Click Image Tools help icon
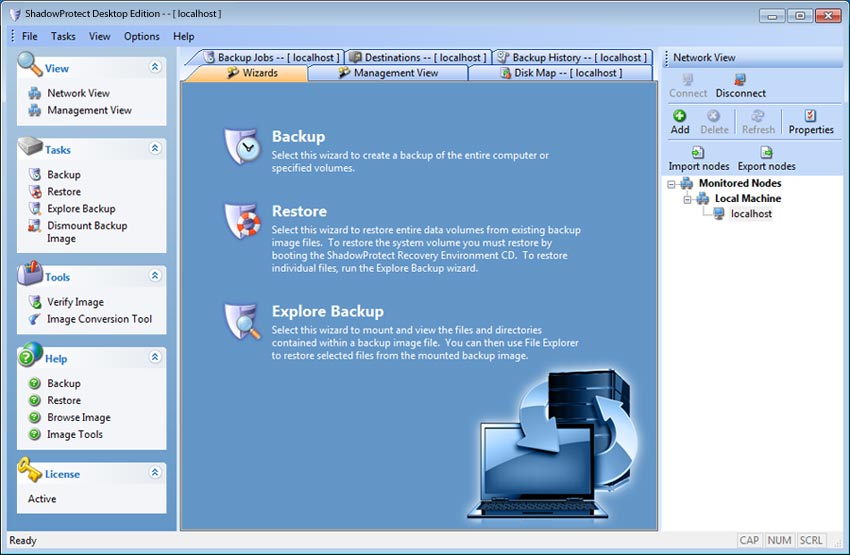 (x=35, y=434)
